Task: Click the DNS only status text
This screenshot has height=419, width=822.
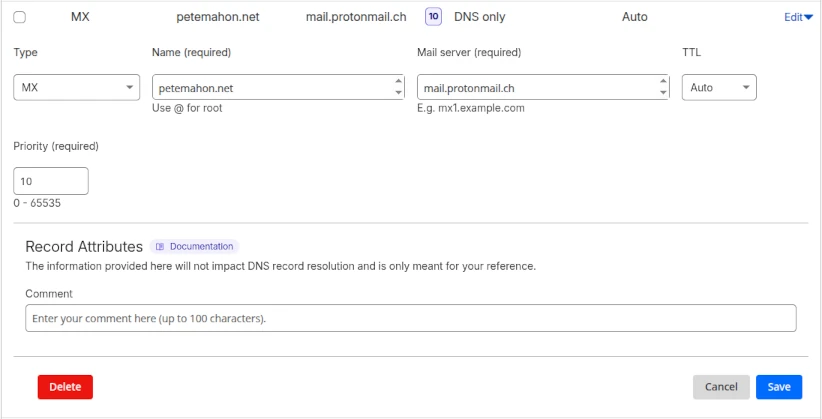Action: (x=479, y=17)
